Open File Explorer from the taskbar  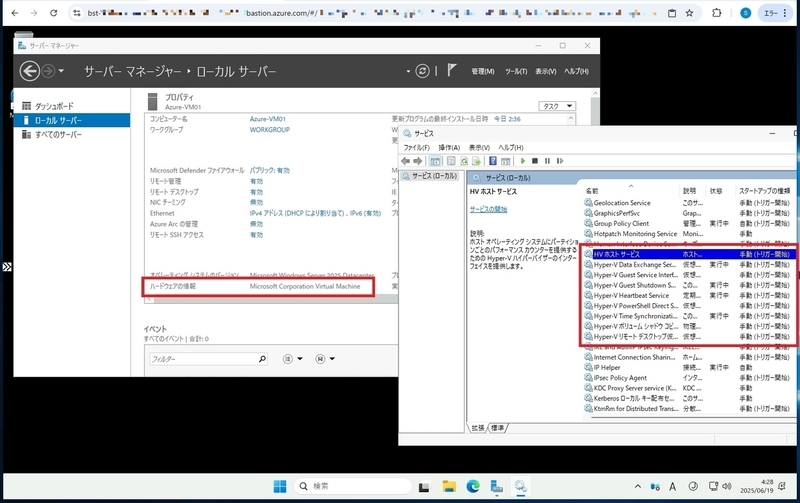449,487
